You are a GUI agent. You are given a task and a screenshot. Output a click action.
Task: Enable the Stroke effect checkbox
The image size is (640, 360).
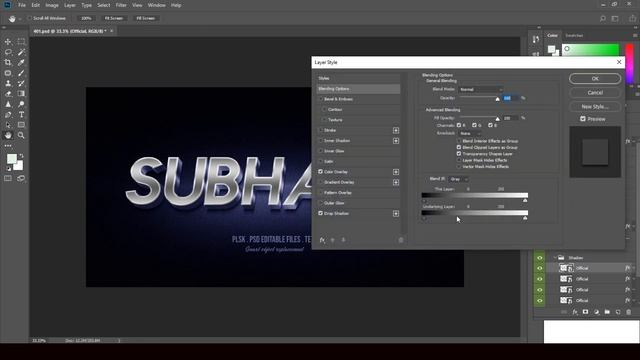pyautogui.click(x=321, y=130)
